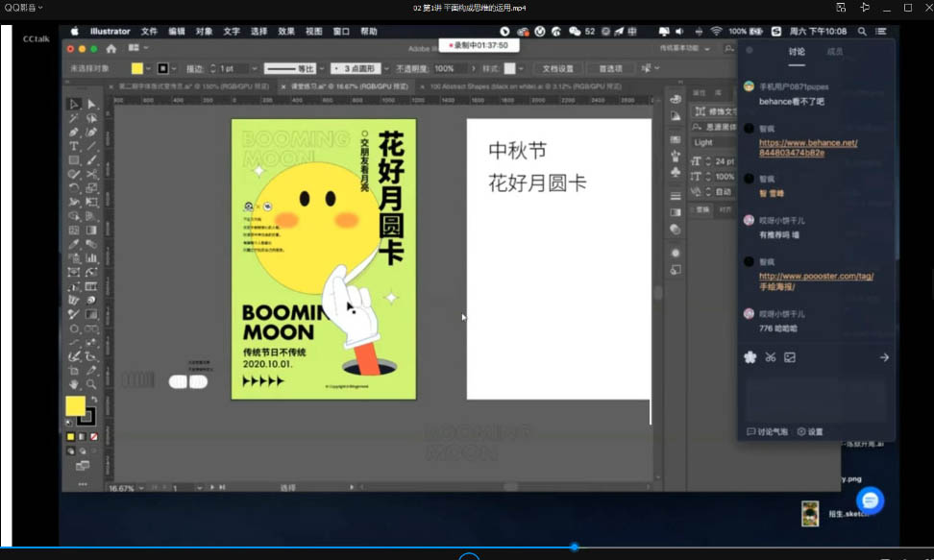
Task: Select the Rotate tool
Action: (74, 188)
